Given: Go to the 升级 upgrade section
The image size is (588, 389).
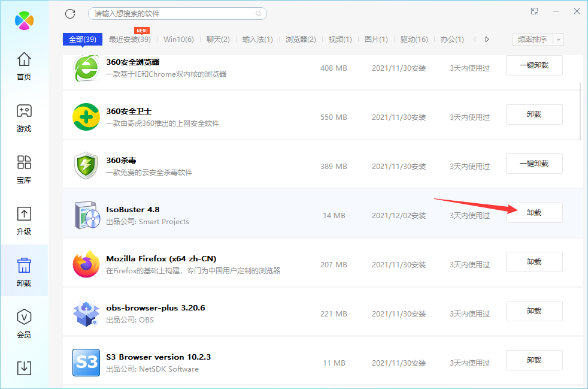Looking at the screenshot, I should 24,221.
